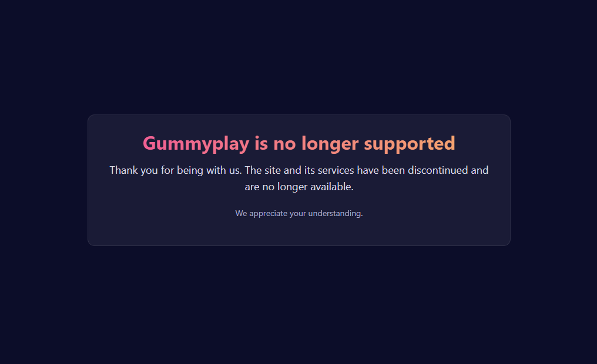597x364 pixels.
Task: Click the word "appreciate" in the small note
Action: tap(269, 214)
